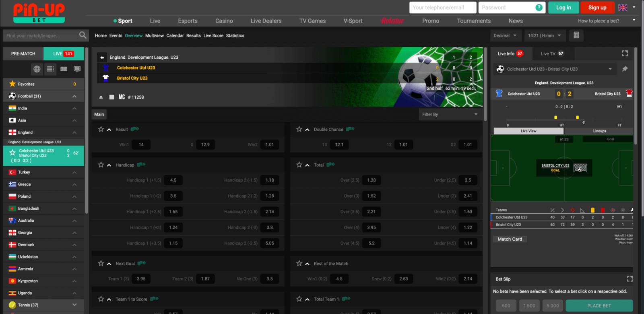Favorite Team 1 to Score market star
The image size is (644, 314).
point(101,299)
